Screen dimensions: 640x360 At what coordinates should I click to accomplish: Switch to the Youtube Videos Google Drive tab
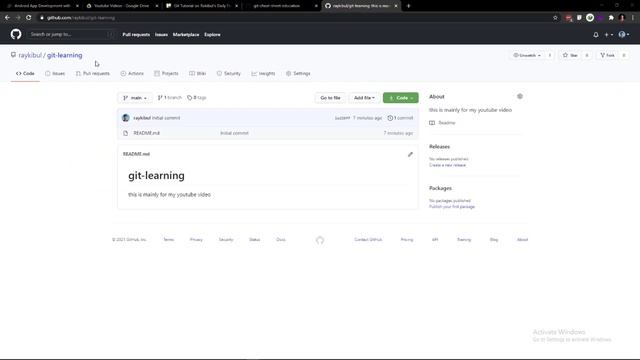coord(122,6)
